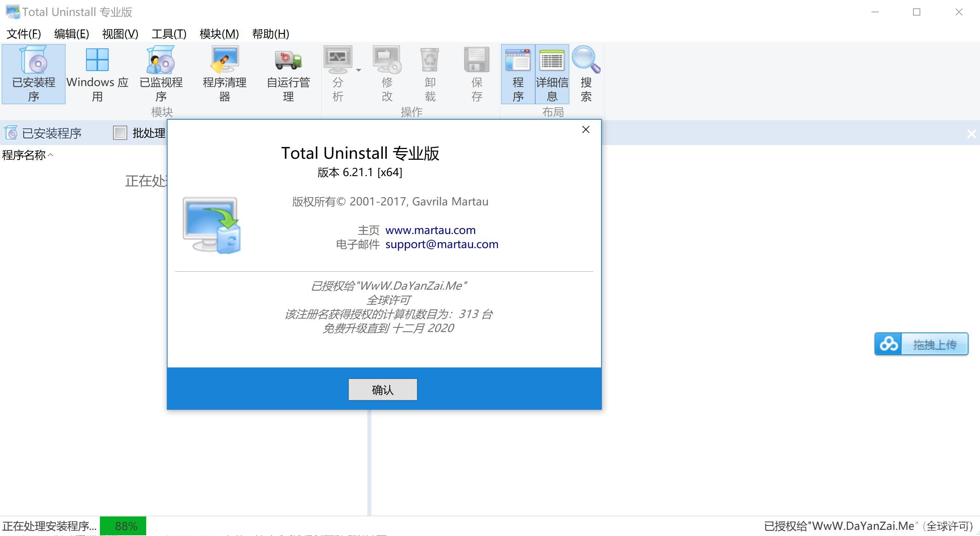
Task: Click the support@martau.com email link
Action: [442, 244]
